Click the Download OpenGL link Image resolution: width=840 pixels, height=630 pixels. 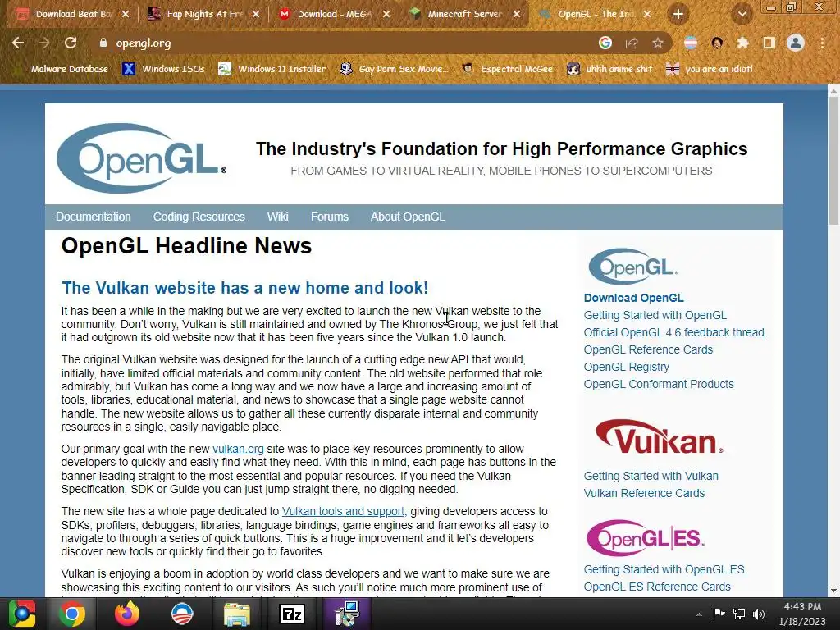click(634, 298)
